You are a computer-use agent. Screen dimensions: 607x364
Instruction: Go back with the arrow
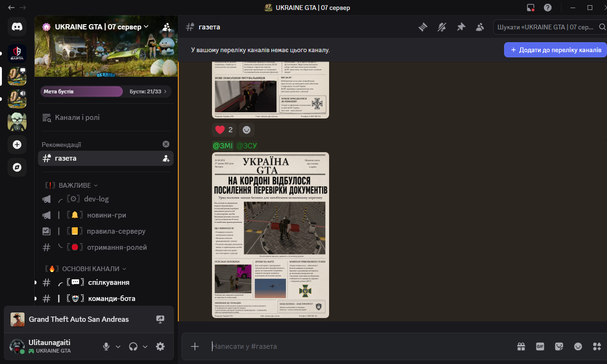(x=11, y=8)
